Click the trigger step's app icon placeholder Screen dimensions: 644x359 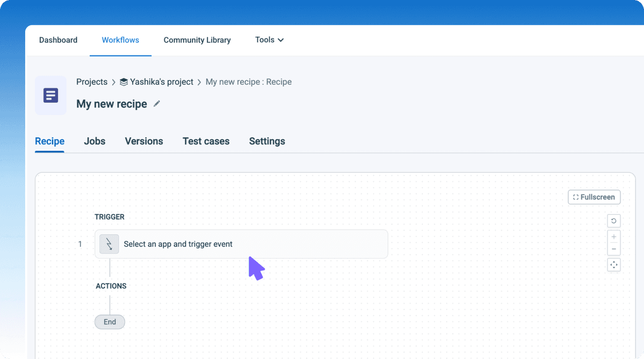[109, 244]
